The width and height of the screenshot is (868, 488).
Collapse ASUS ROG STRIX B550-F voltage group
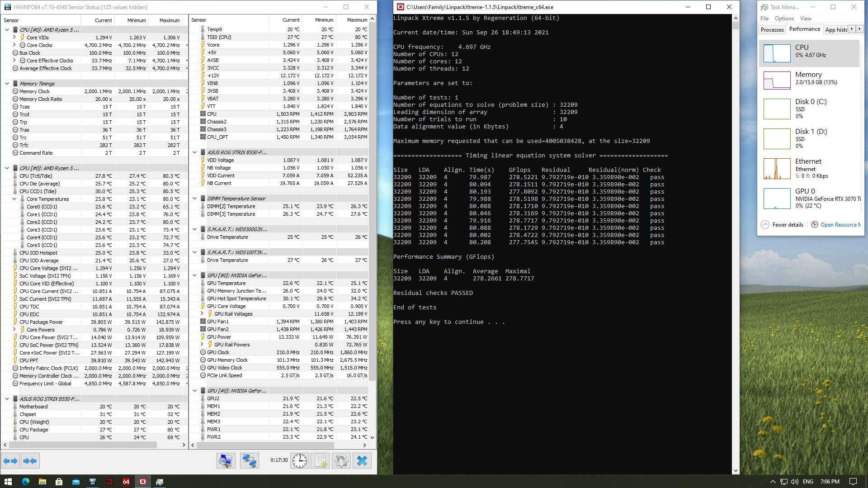[195, 152]
